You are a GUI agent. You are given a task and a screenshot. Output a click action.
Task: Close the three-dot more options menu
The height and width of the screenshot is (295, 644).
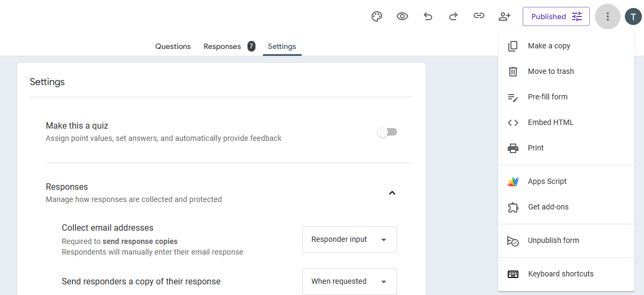pyautogui.click(x=608, y=16)
